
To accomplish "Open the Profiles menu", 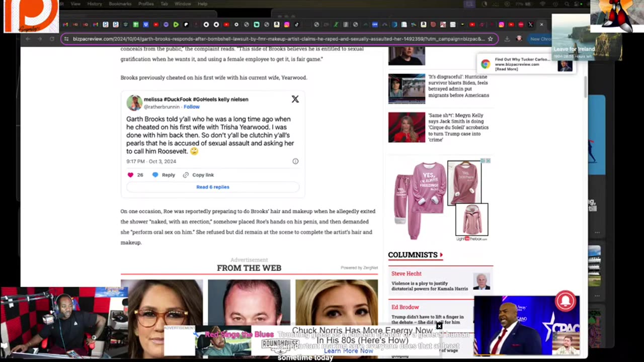I will [146, 4].
